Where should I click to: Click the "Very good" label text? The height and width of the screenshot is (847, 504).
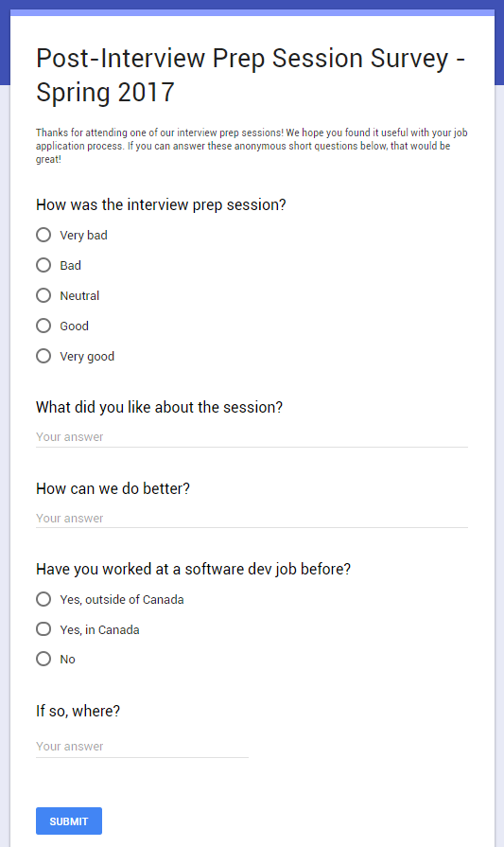(x=87, y=357)
